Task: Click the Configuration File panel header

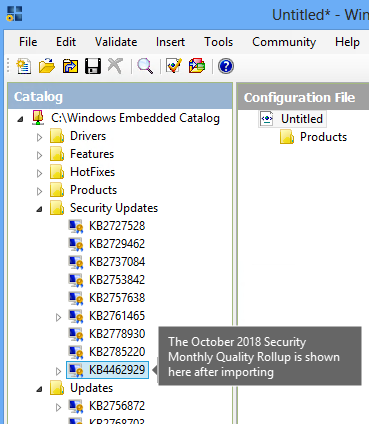Action: pos(303,97)
